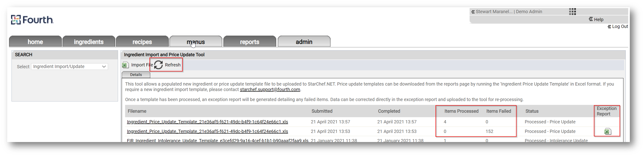Select the Details tab

coord(136,75)
